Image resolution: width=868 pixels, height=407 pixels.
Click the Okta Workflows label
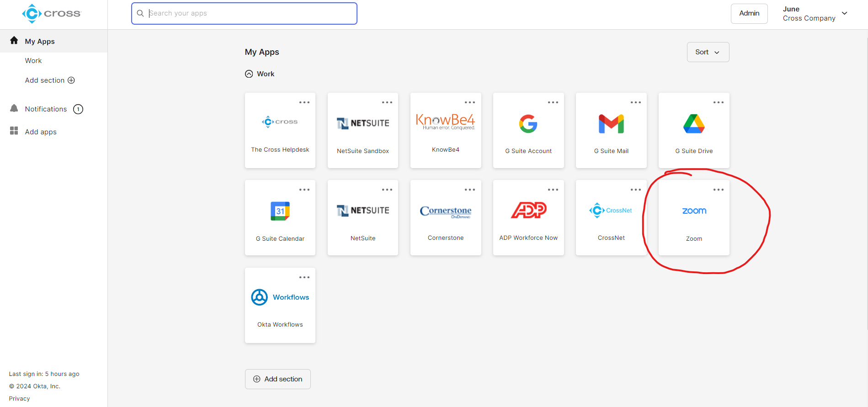coord(280,324)
